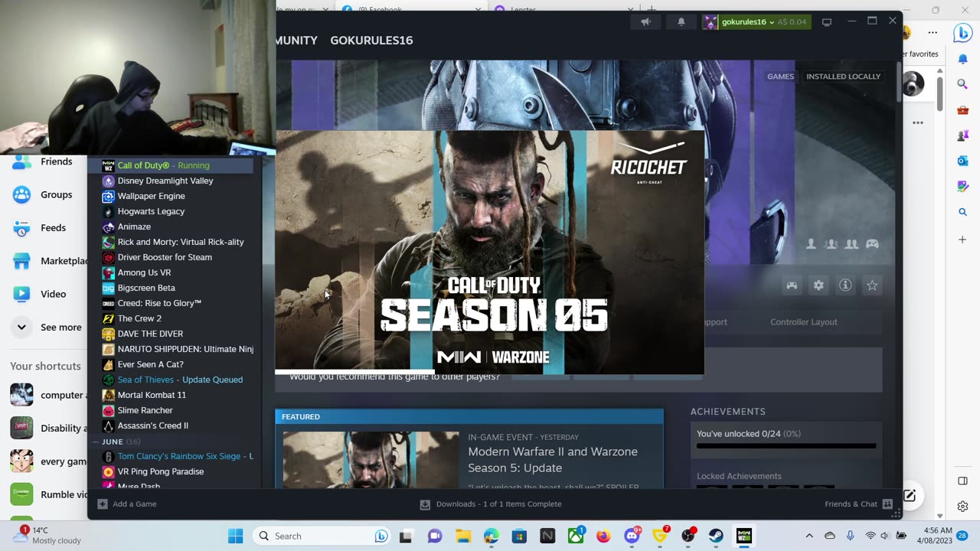
Task: Open the partially hidden Community menu
Action: click(x=297, y=41)
